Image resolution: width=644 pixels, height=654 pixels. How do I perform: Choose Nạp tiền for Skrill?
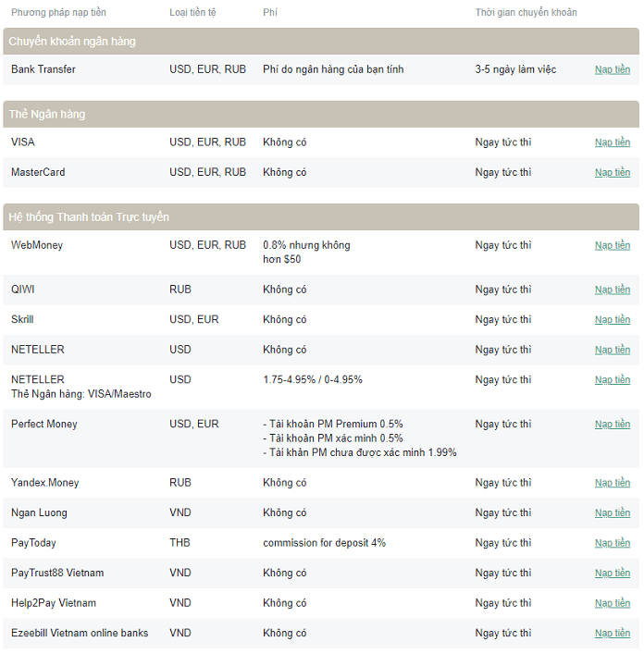pos(612,319)
